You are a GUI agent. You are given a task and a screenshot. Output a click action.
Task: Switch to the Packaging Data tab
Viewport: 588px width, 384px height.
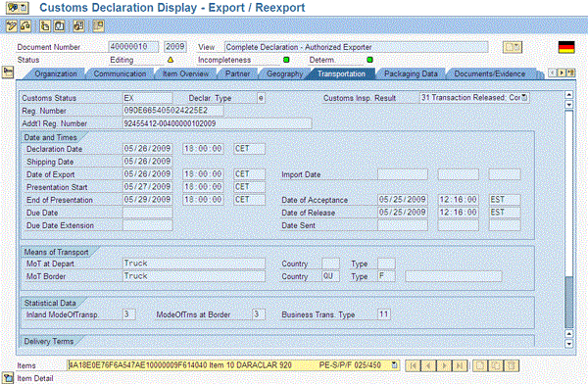click(x=411, y=73)
